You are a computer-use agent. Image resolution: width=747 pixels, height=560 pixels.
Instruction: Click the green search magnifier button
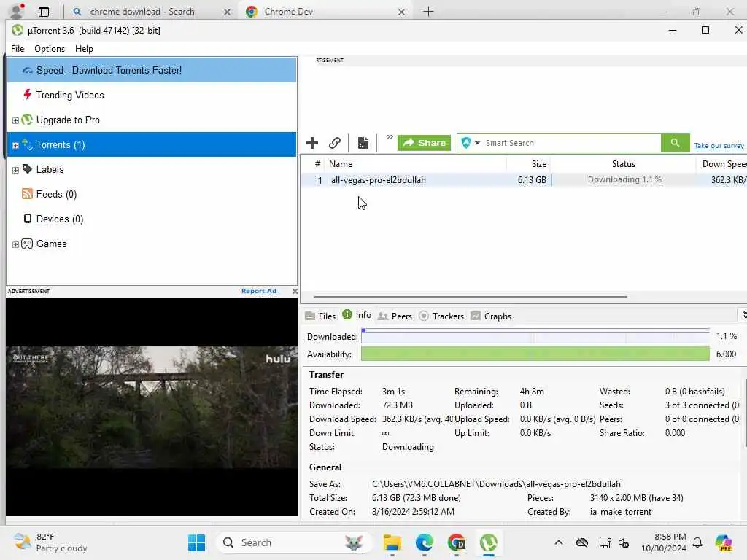pyautogui.click(x=675, y=143)
